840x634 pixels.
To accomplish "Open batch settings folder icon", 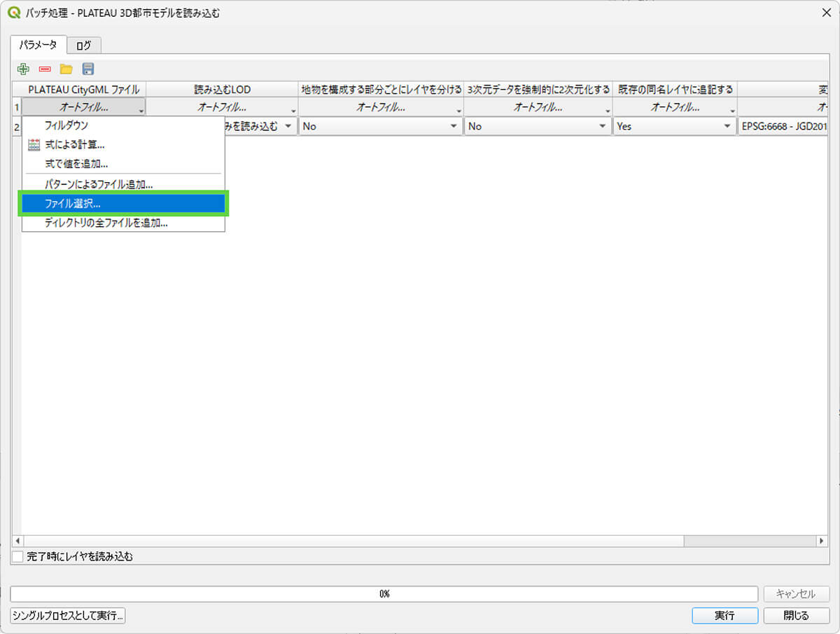I will [x=66, y=69].
